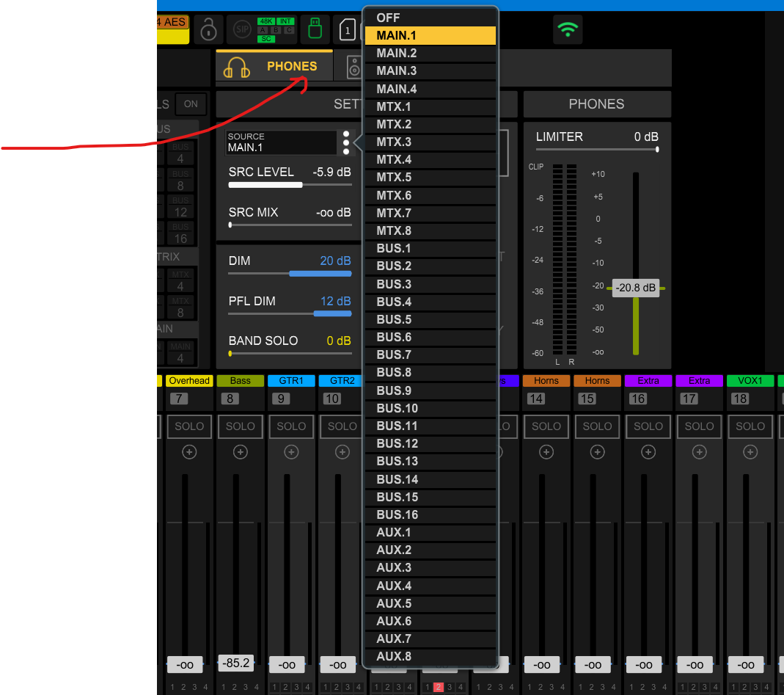Select BUS.16 in the dropdown list
Image resolution: width=784 pixels, height=695 pixels.
(x=431, y=514)
